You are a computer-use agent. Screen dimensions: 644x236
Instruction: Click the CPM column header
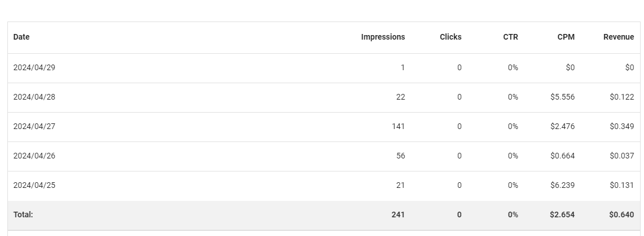[566, 37]
